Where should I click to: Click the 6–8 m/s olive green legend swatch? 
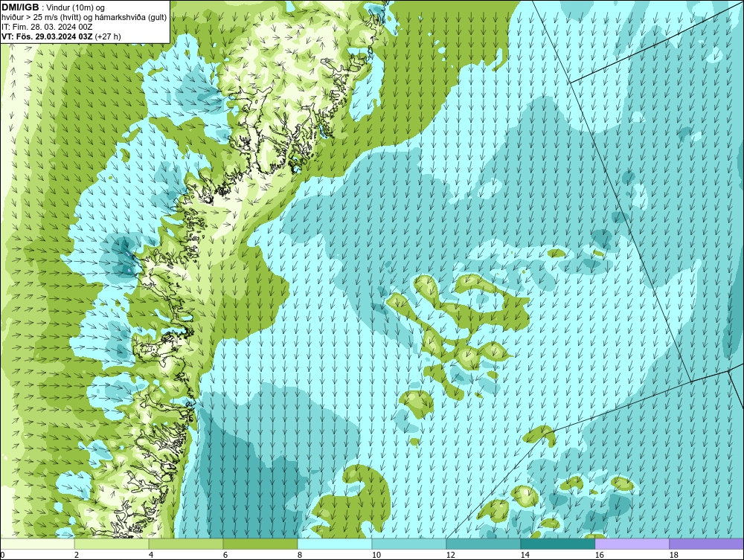pyautogui.click(x=260, y=544)
